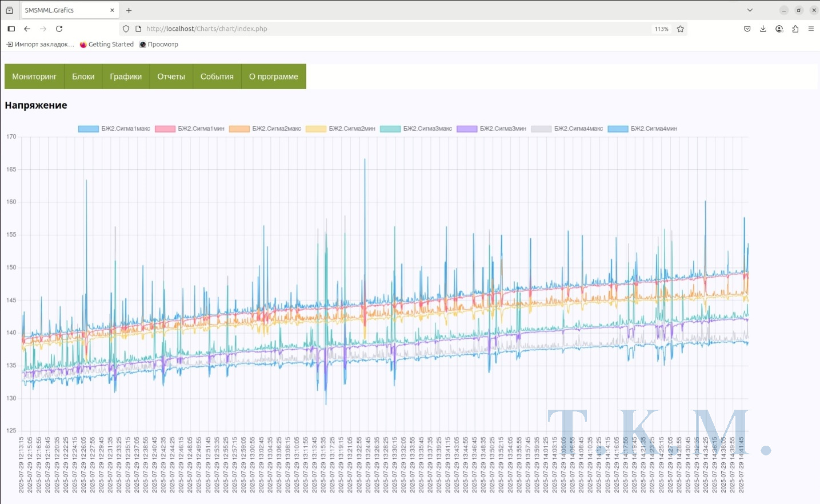Open the Мониторинг menu item
Screen dimensions: 820x504
click(x=34, y=77)
